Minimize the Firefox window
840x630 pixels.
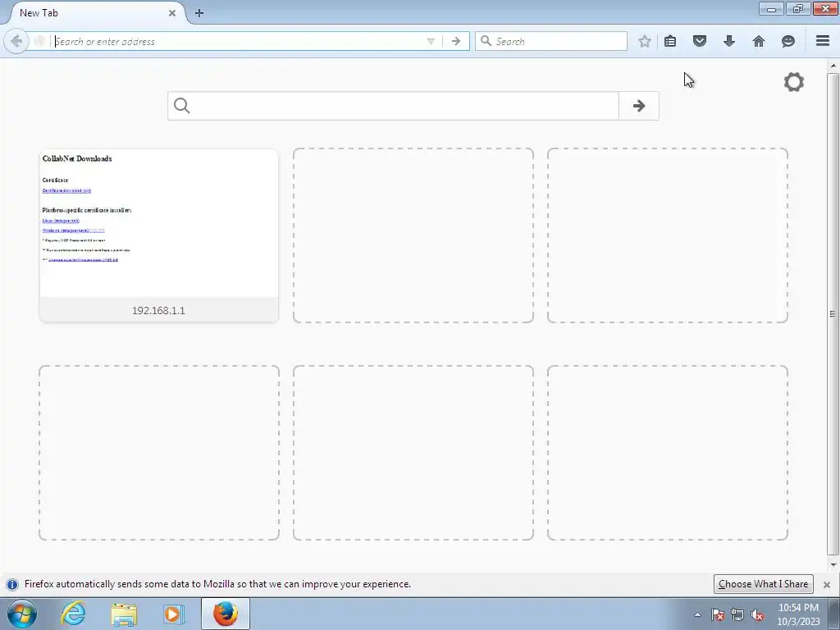pyautogui.click(x=771, y=8)
